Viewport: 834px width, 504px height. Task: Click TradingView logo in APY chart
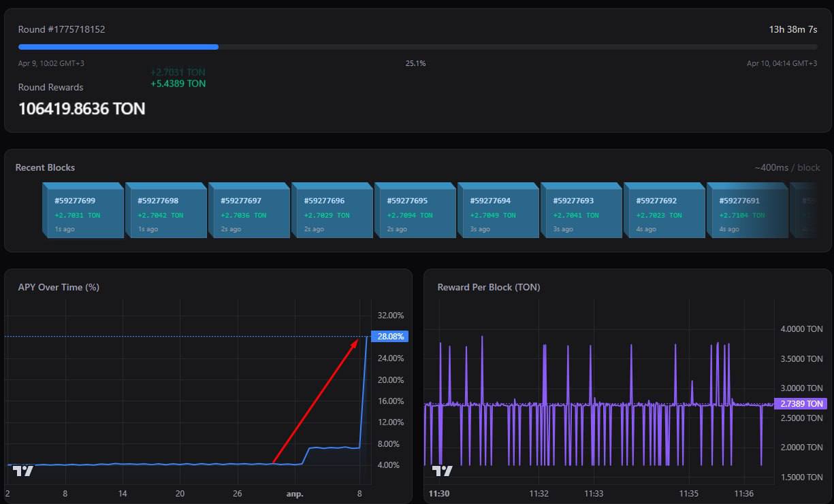[x=23, y=471]
